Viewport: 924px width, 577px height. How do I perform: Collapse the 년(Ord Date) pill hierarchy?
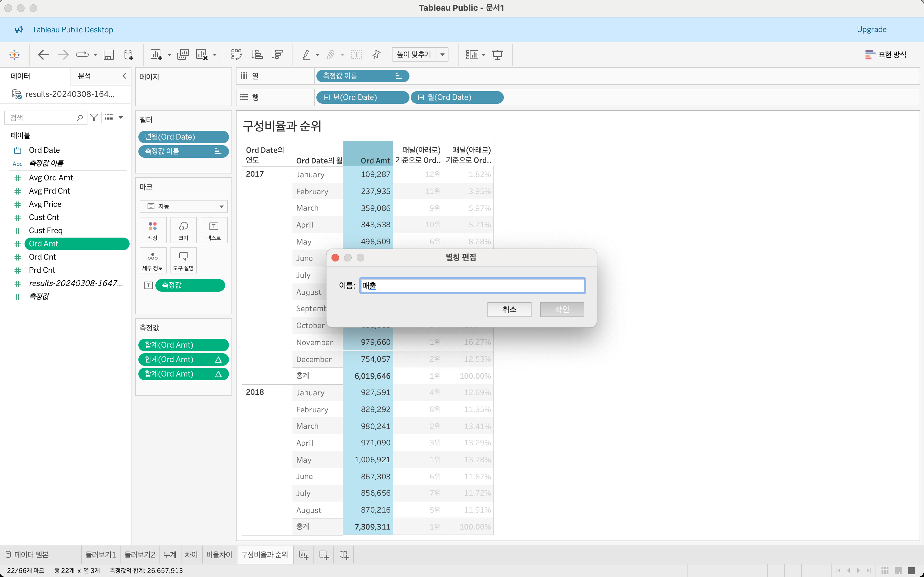[x=326, y=97]
